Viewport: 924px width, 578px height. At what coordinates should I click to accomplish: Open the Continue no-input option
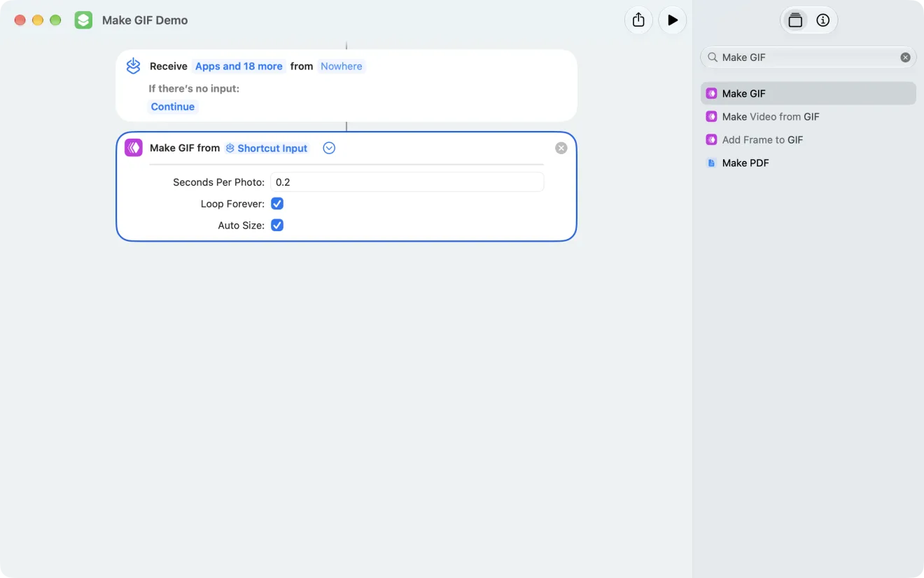tap(173, 106)
